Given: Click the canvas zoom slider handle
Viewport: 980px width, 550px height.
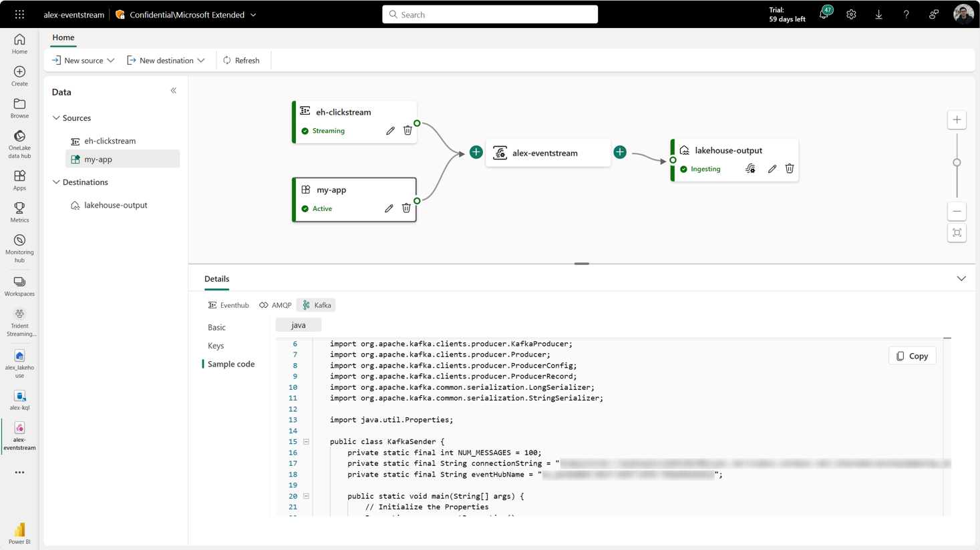Looking at the screenshot, I should coord(957,162).
